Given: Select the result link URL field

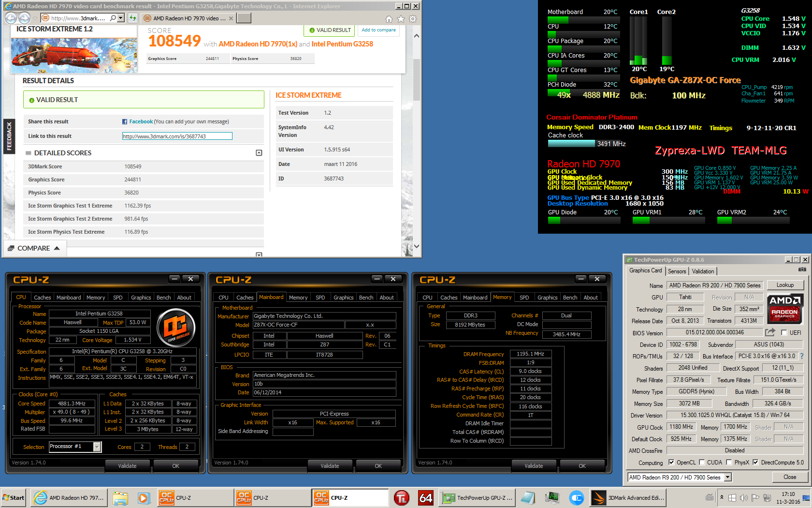Looking at the screenshot, I should pos(177,136).
